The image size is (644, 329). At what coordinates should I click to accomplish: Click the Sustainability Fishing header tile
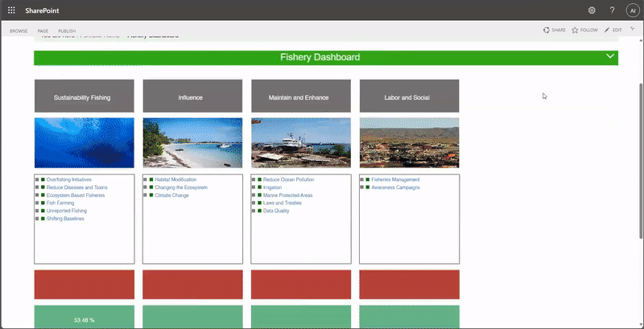click(x=85, y=96)
